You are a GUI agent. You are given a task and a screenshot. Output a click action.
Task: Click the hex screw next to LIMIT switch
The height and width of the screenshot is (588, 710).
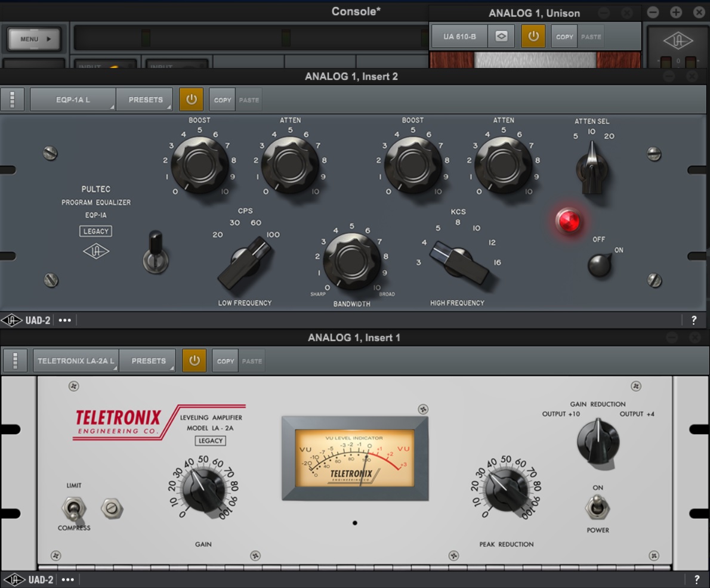coord(112,509)
